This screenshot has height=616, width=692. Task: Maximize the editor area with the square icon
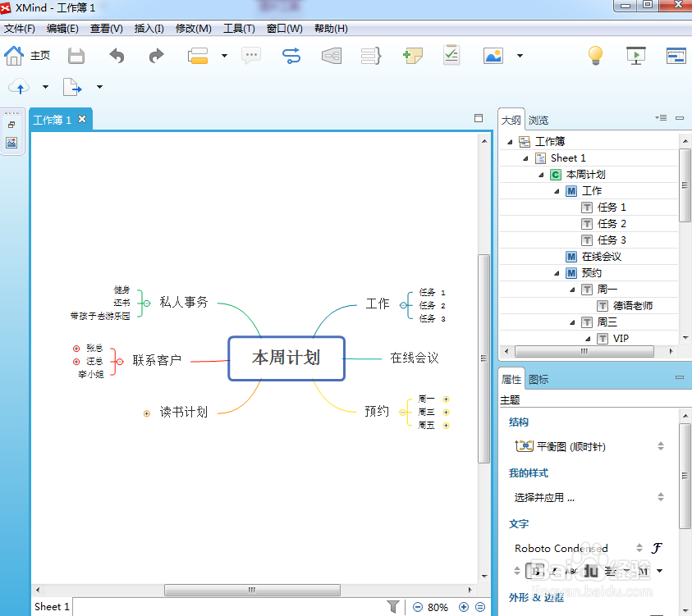point(479,118)
